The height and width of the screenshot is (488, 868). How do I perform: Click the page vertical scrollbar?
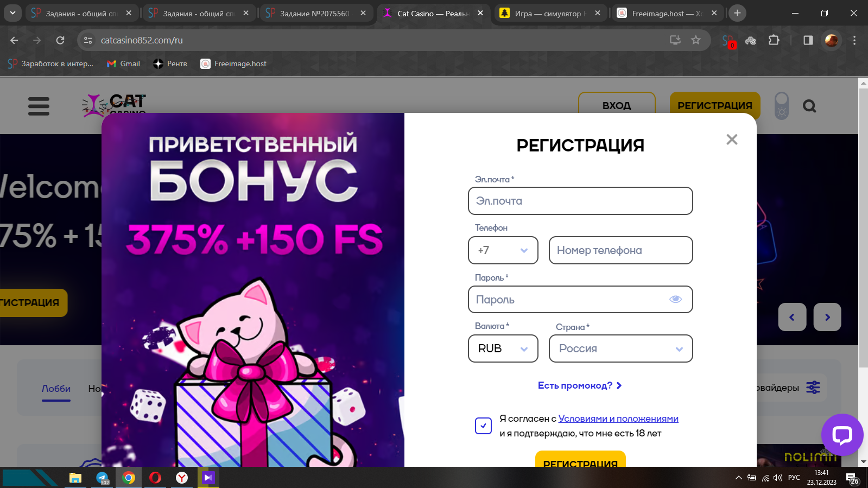pos(863,227)
